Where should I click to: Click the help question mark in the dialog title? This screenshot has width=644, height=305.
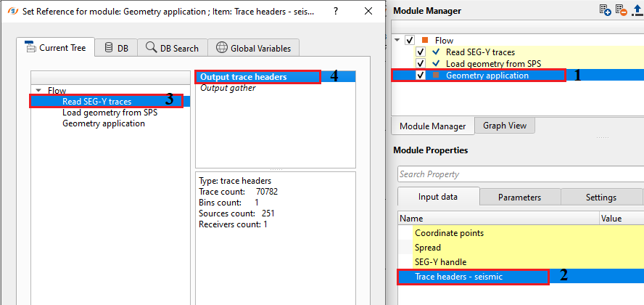coord(335,12)
